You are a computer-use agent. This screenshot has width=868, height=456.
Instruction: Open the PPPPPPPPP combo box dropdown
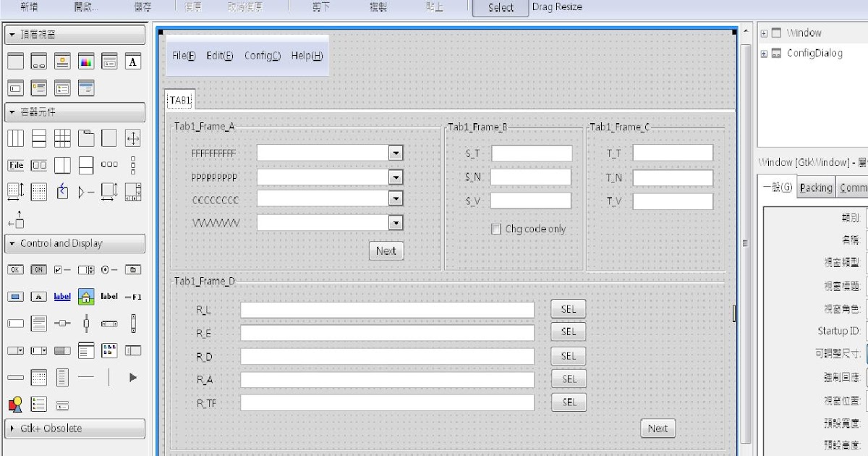[395, 177]
